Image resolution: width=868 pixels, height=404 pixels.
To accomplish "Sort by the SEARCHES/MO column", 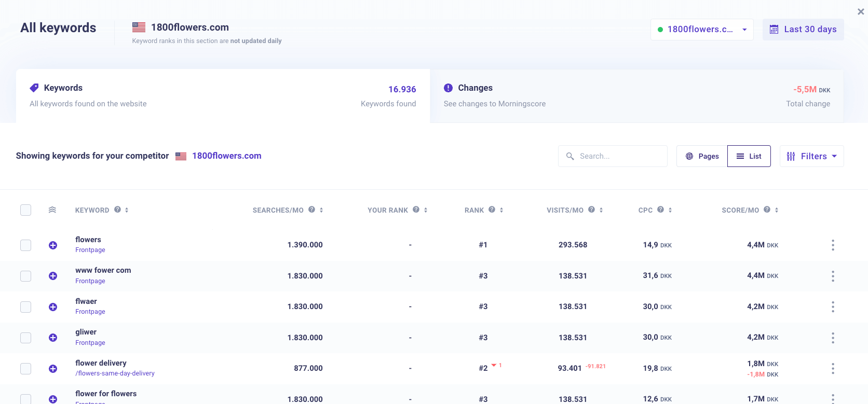I will pos(321,210).
